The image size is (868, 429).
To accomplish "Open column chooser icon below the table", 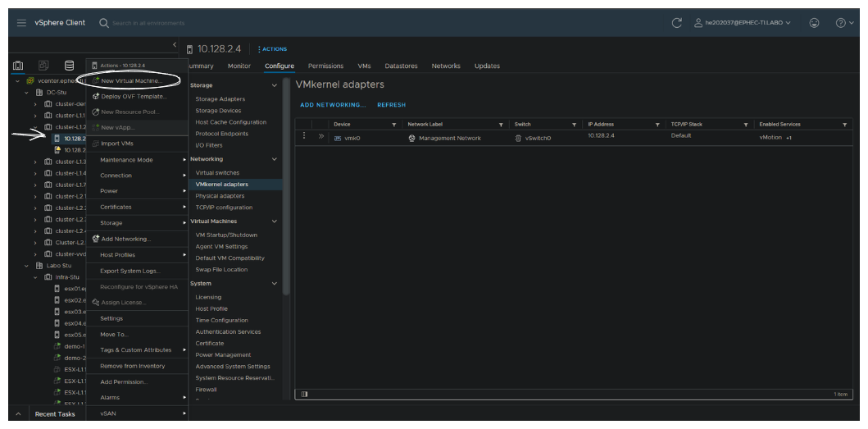I will point(304,394).
